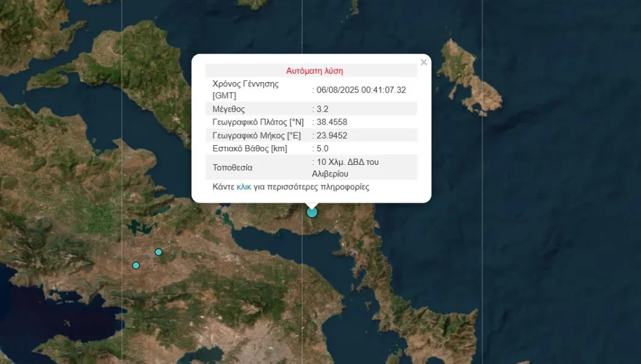Click the "Τοποθεσία" row label
The width and height of the screenshot is (641, 364).
click(232, 168)
